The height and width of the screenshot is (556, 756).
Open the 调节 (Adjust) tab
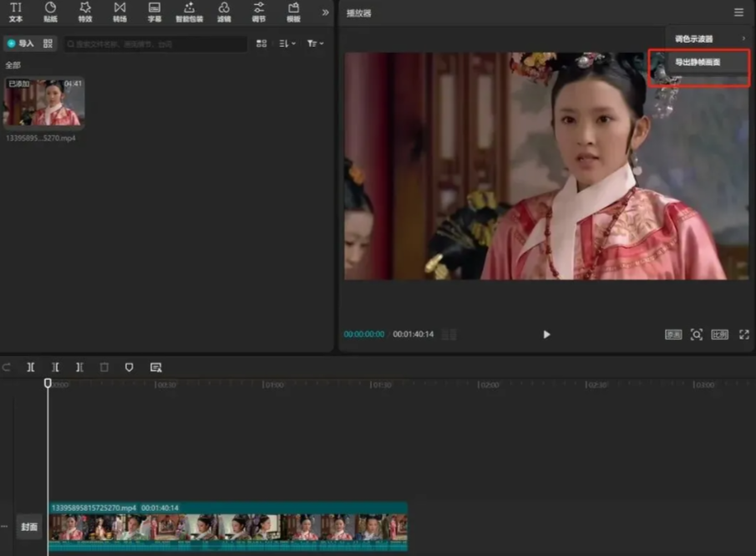pos(258,13)
